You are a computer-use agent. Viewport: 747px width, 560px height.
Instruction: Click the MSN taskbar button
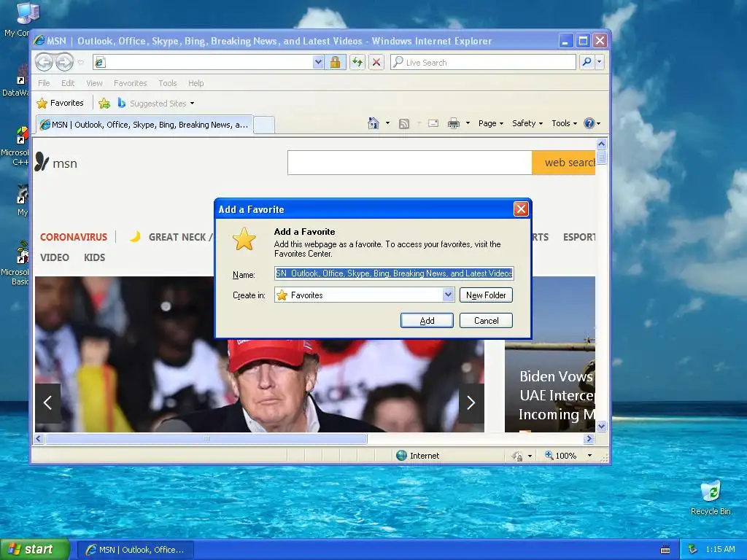[136, 550]
